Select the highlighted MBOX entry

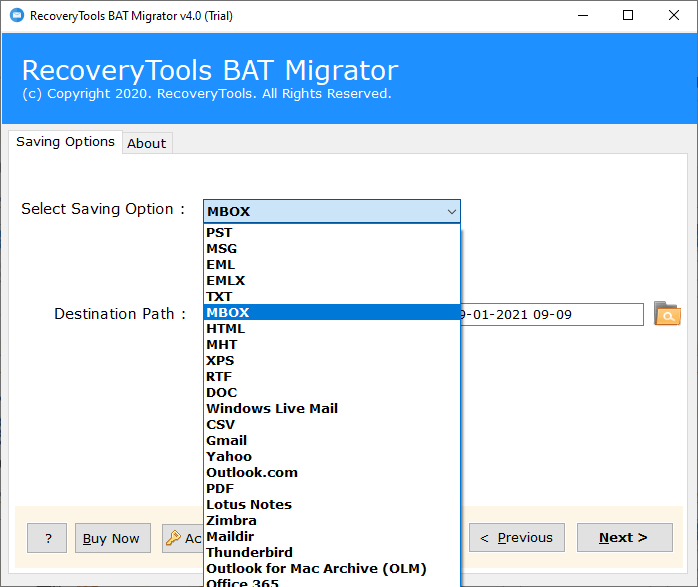pos(332,312)
